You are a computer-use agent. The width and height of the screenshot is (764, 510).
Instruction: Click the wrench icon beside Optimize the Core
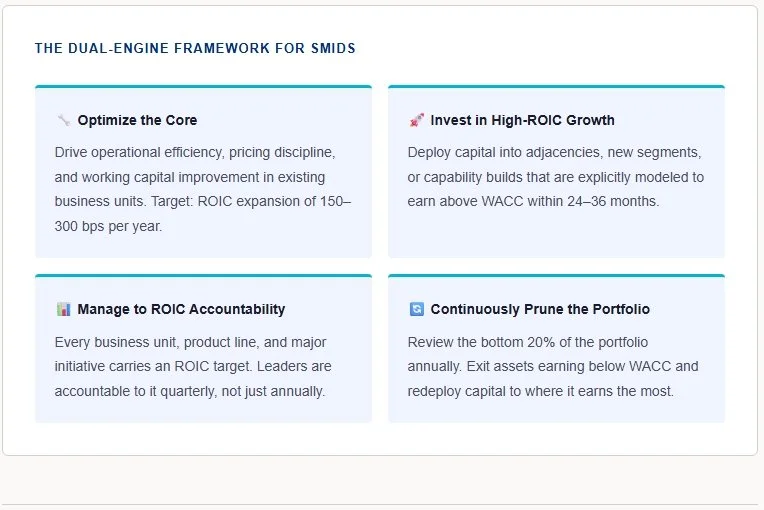pyautogui.click(x=63, y=120)
